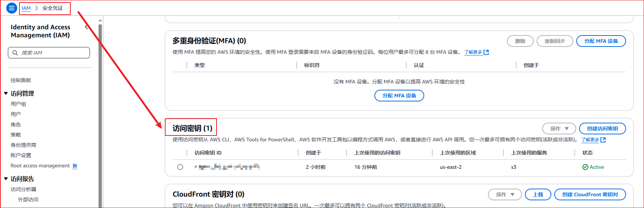The image size is (644, 208).
Task: Open 角色 page from the sidebar
Action: [x=16, y=125]
